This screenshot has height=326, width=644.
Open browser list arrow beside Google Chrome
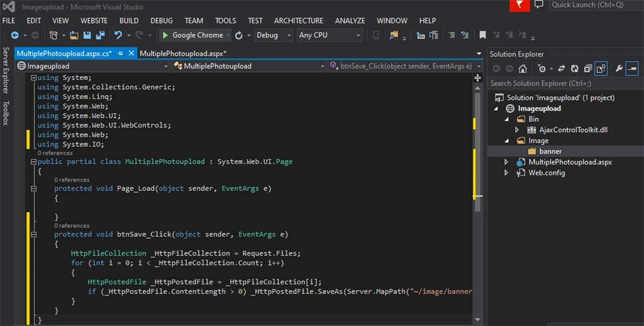click(228, 36)
